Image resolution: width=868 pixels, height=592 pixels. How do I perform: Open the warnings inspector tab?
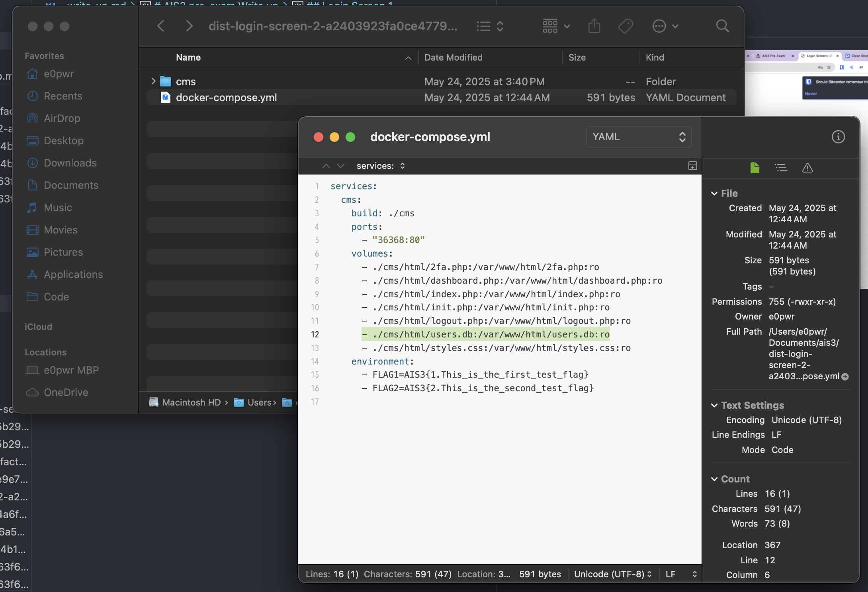coord(807,168)
